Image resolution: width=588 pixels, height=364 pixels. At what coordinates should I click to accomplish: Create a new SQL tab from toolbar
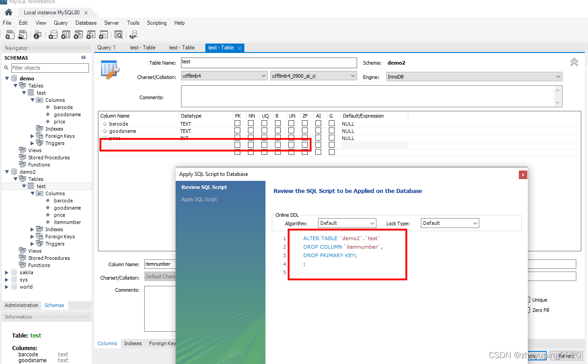(10, 34)
